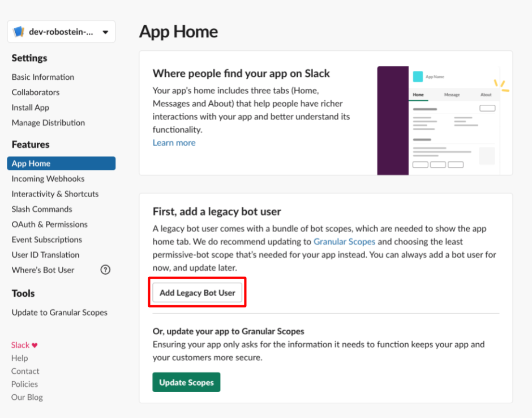This screenshot has width=532, height=418.
Task: Open Where's Bot User item
Action: tap(43, 270)
